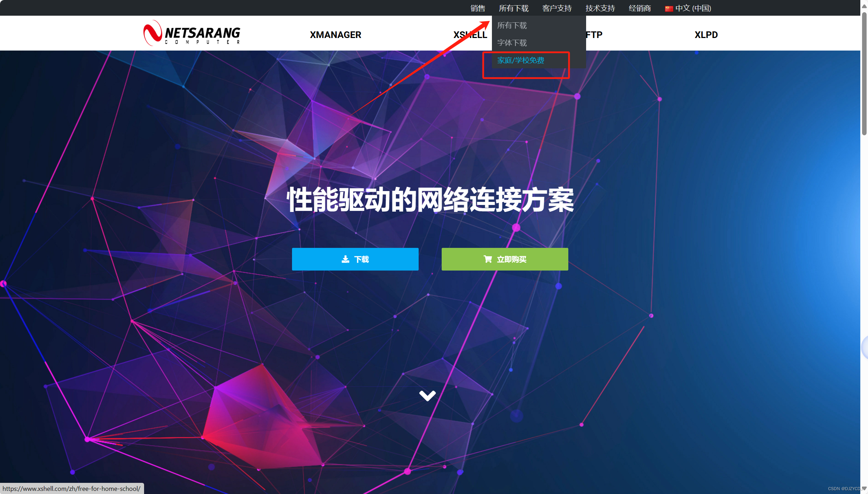Open the 中文 (中国) language selector
The height and width of the screenshot is (494, 868).
click(x=693, y=8)
